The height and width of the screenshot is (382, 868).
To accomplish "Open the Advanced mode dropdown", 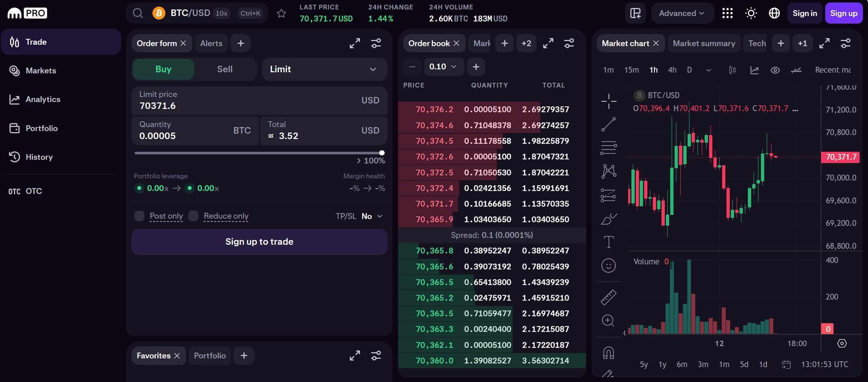I will coord(682,13).
